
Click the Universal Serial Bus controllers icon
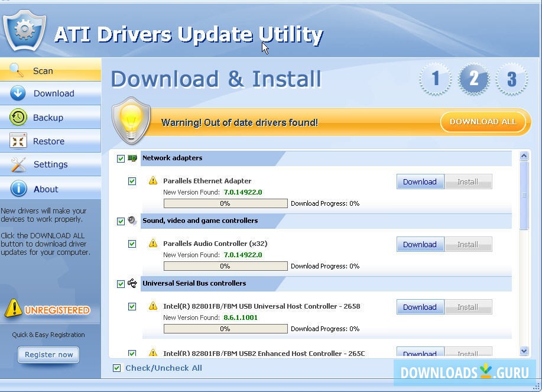pos(132,283)
